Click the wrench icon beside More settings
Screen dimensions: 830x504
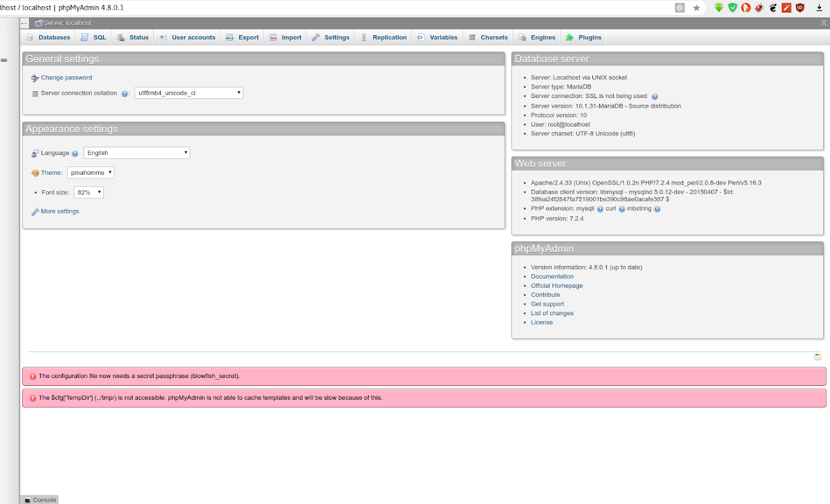35,212
